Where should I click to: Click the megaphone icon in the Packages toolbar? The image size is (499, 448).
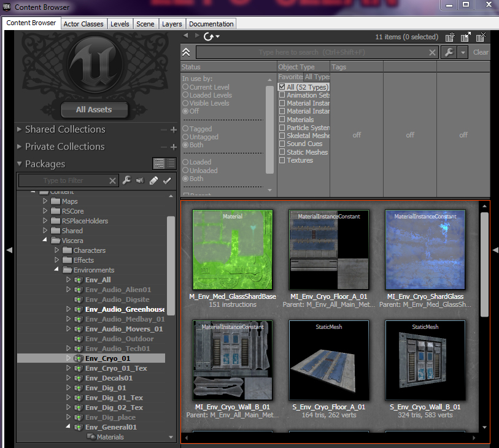click(x=140, y=180)
